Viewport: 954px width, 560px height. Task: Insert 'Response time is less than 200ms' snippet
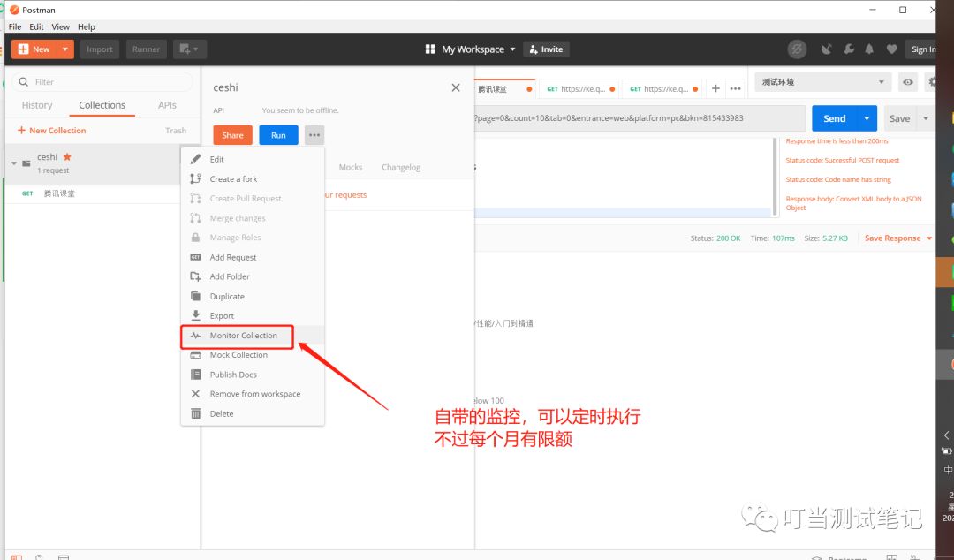[x=837, y=141]
